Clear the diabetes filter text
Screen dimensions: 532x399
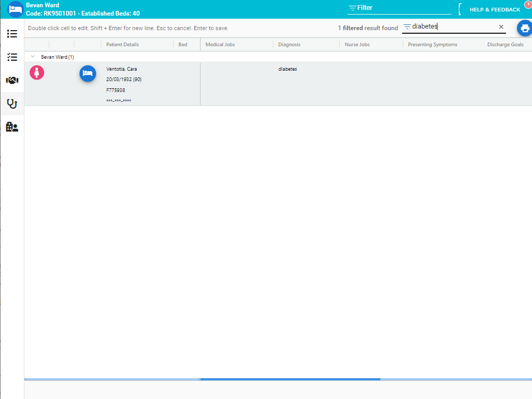(501, 27)
